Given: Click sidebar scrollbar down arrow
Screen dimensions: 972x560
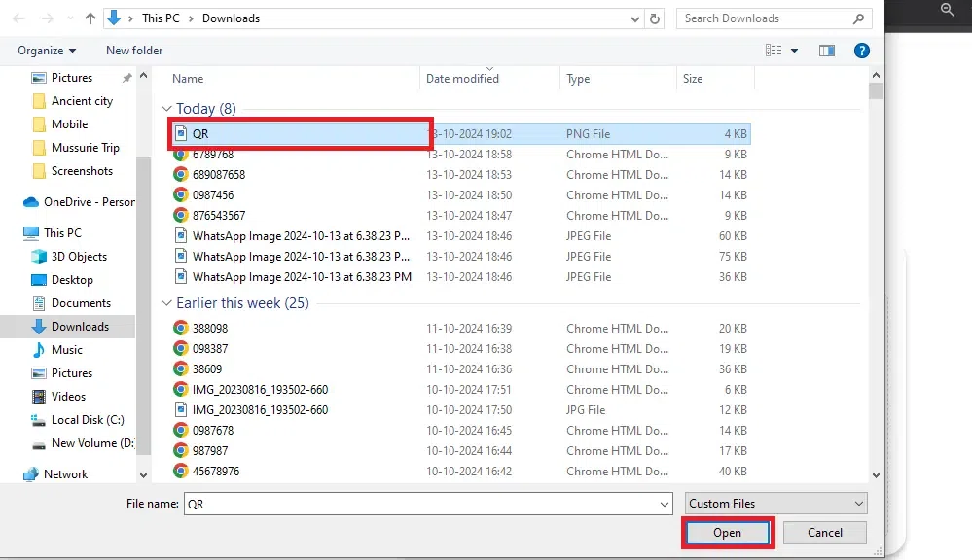Looking at the screenshot, I should [x=143, y=475].
